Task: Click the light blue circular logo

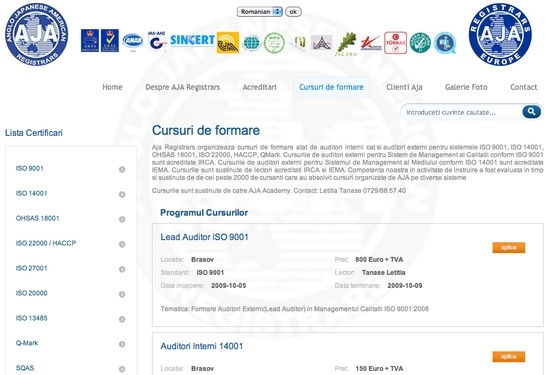Action: [x=445, y=43]
